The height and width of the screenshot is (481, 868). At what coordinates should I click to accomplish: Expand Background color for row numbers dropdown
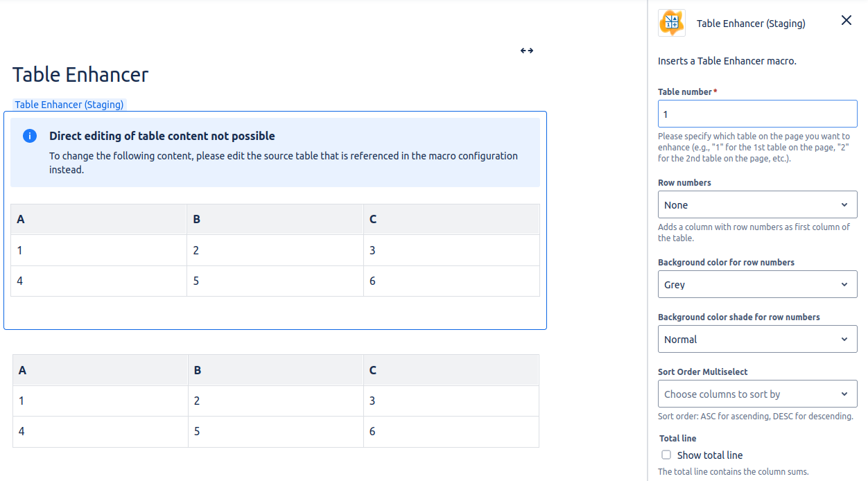[x=757, y=285]
